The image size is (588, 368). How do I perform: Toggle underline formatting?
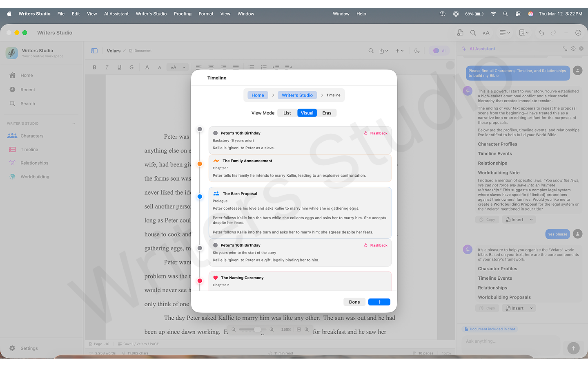pyautogui.click(x=119, y=67)
